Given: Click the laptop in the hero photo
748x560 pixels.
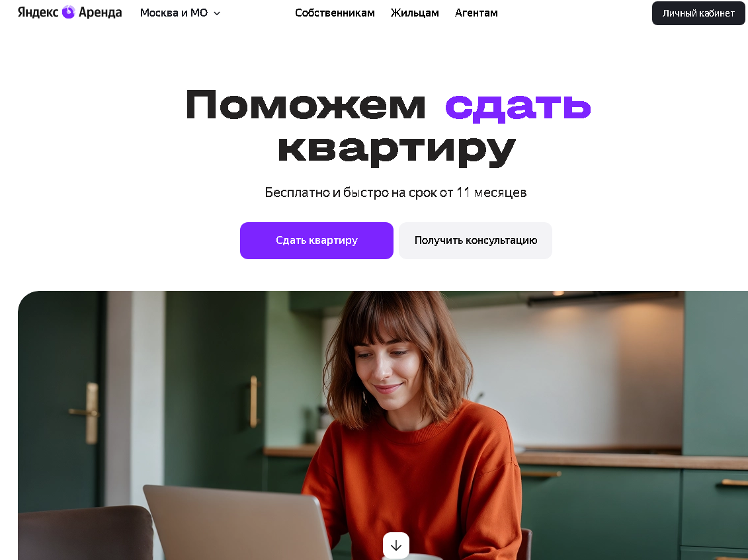Looking at the screenshot, I should pyautogui.click(x=237, y=522).
